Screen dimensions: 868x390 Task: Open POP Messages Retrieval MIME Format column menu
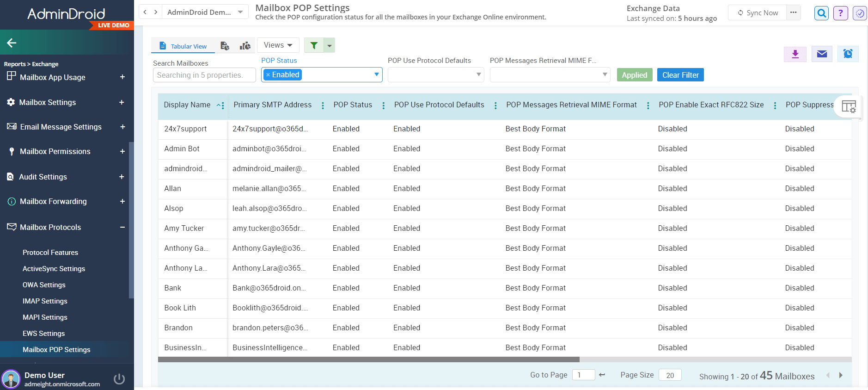(648, 105)
